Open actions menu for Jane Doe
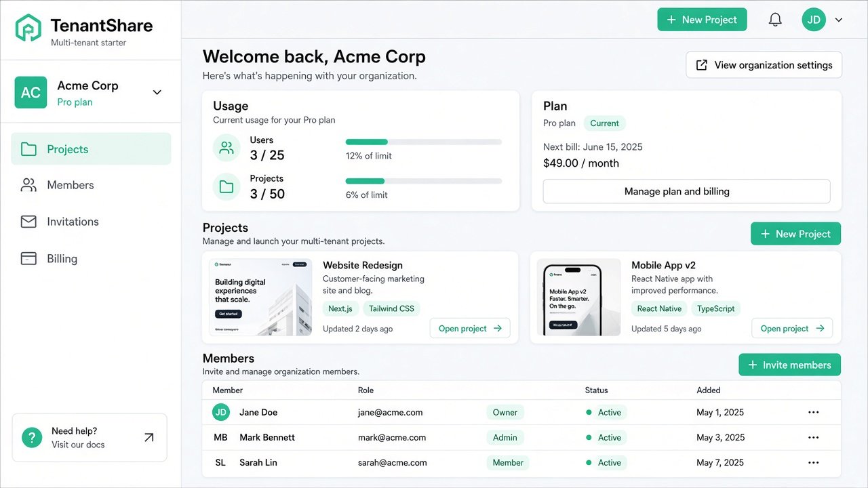The width and height of the screenshot is (868, 488). [814, 412]
